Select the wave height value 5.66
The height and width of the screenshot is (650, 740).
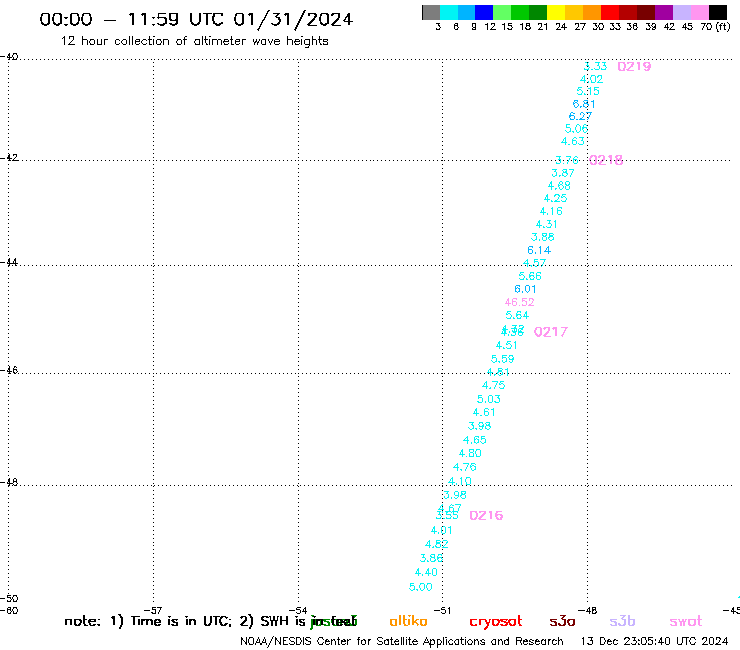tap(530, 276)
